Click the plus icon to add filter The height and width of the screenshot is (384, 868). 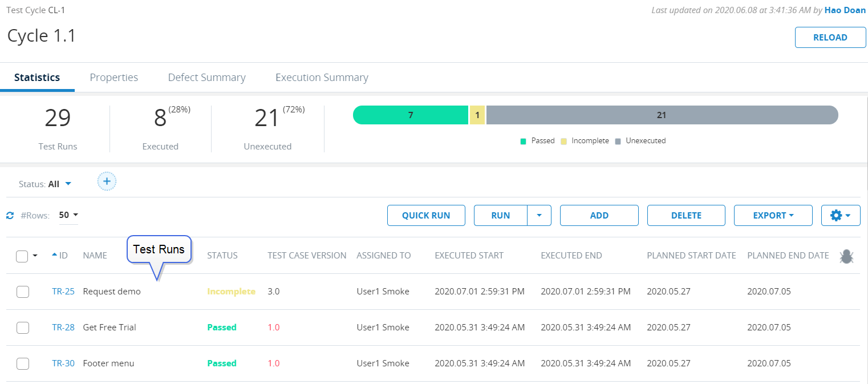[x=107, y=181]
